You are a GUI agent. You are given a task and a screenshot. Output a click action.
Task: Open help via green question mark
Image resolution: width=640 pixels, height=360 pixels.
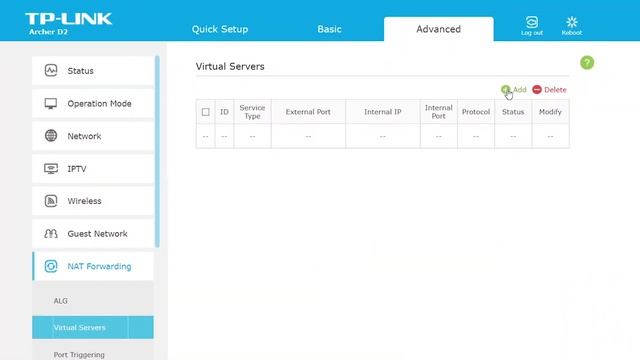[x=587, y=62]
